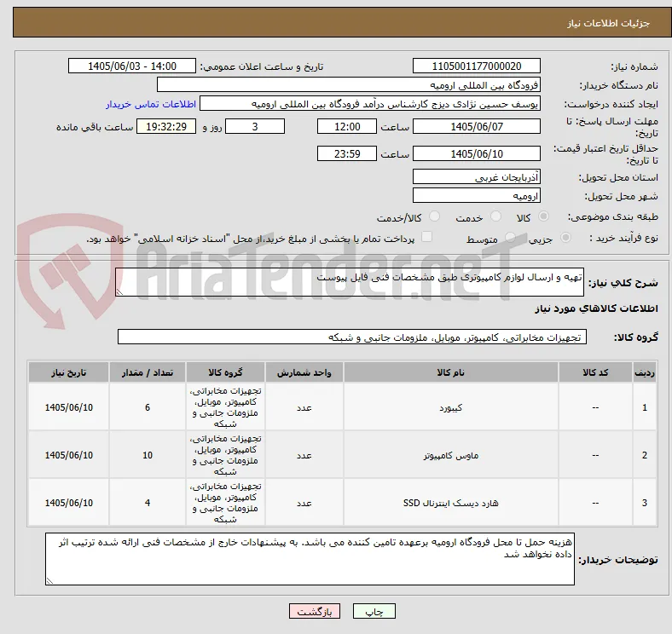Click the response deadline time 12:00

(x=347, y=126)
